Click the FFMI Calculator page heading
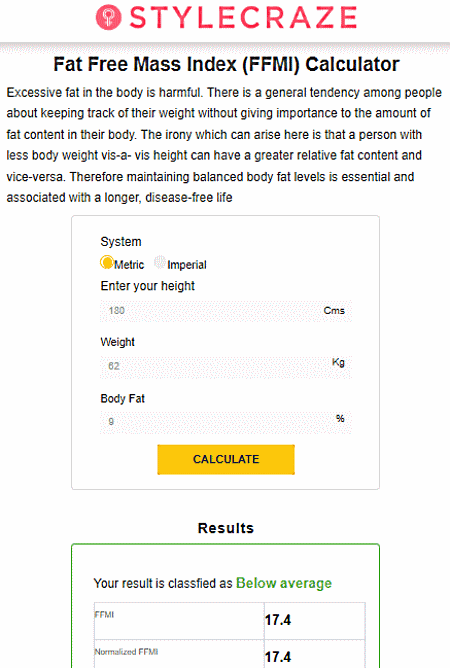This screenshot has width=450, height=668. pos(226,64)
